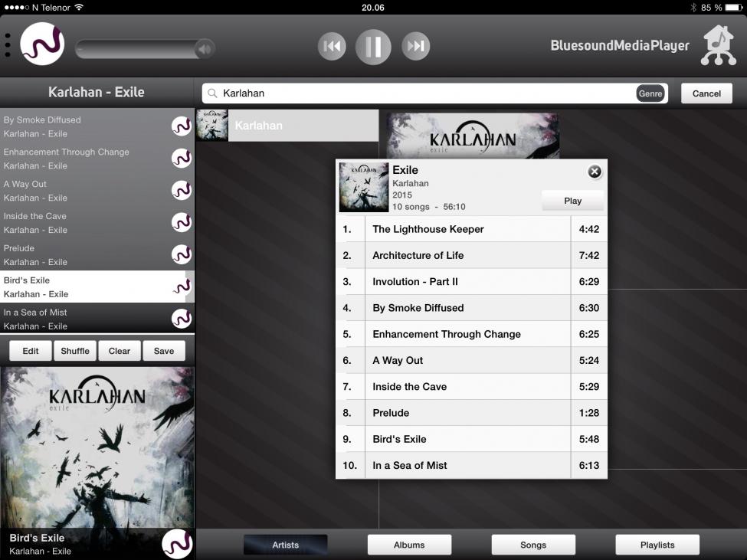Adjust the volume slider knob
The width and height of the screenshot is (747, 560).
tap(205, 48)
